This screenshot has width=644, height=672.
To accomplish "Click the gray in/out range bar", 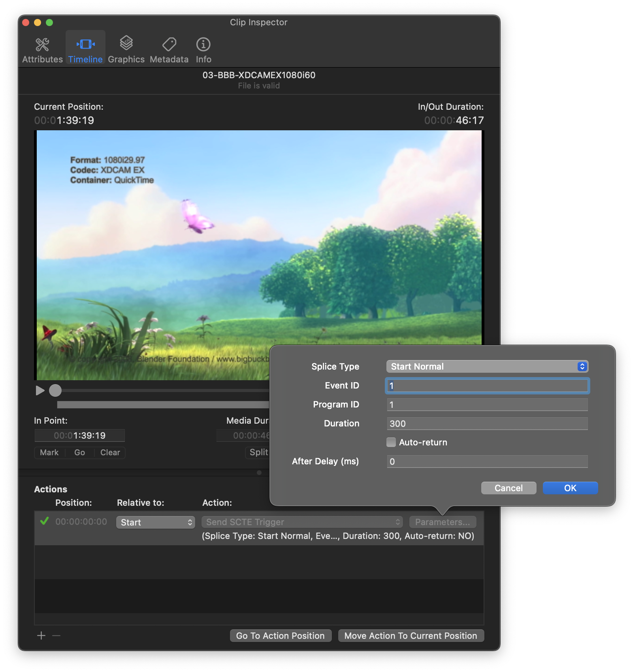I will coord(163,405).
